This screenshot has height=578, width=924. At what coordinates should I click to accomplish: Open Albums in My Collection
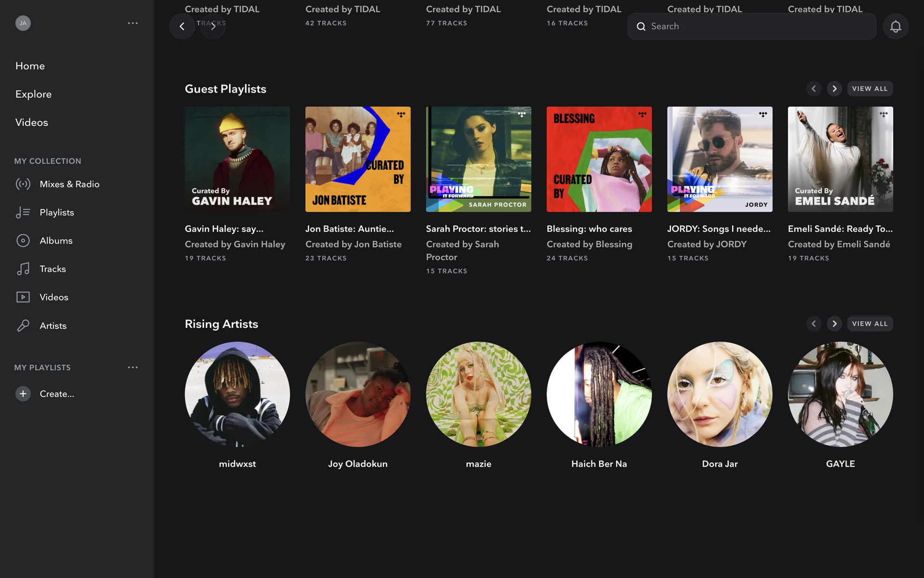pyautogui.click(x=56, y=240)
